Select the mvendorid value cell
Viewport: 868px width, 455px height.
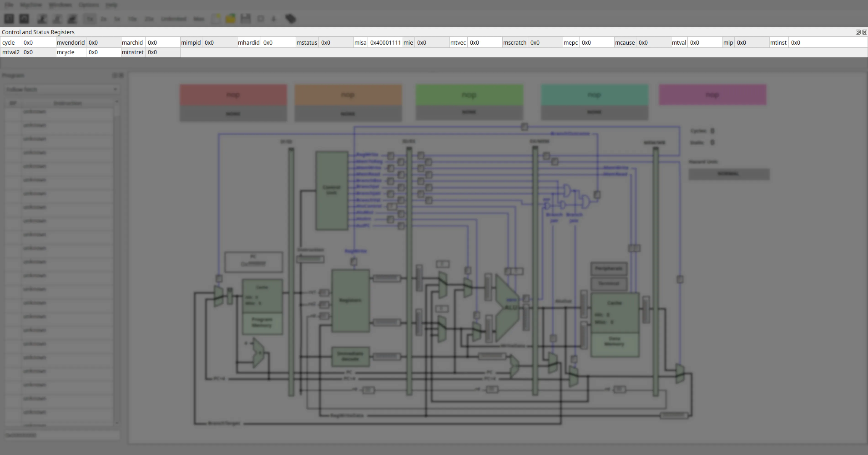[x=103, y=43]
